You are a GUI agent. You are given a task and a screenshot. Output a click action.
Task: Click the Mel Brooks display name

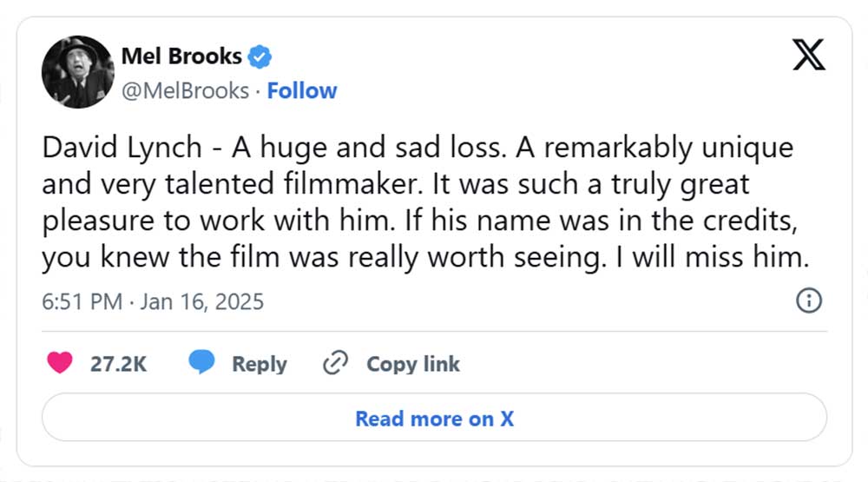181,57
